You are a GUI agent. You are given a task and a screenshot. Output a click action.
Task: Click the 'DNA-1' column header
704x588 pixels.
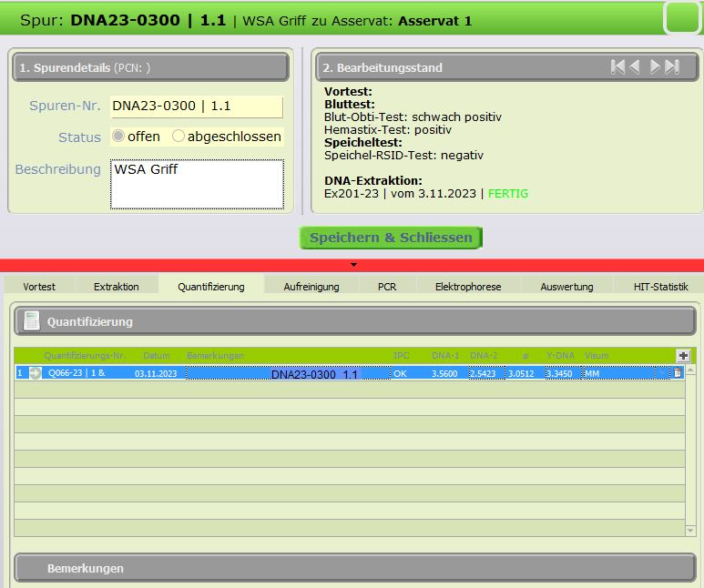coord(445,356)
